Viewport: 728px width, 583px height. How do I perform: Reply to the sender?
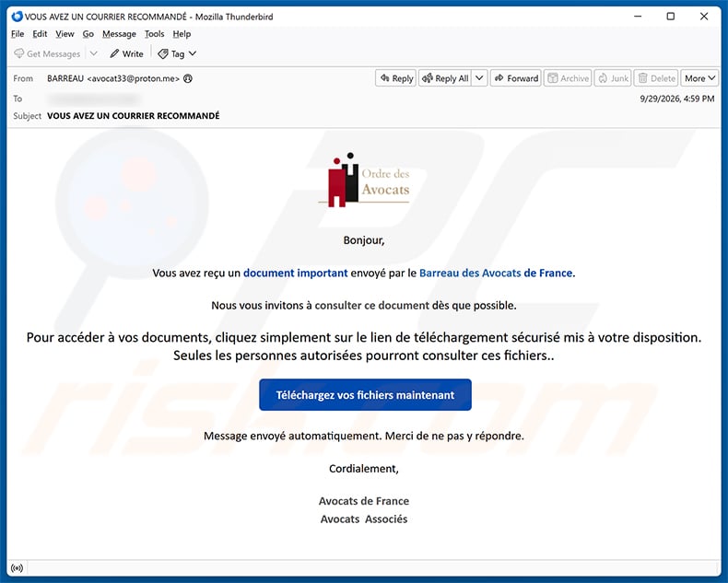click(x=396, y=78)
